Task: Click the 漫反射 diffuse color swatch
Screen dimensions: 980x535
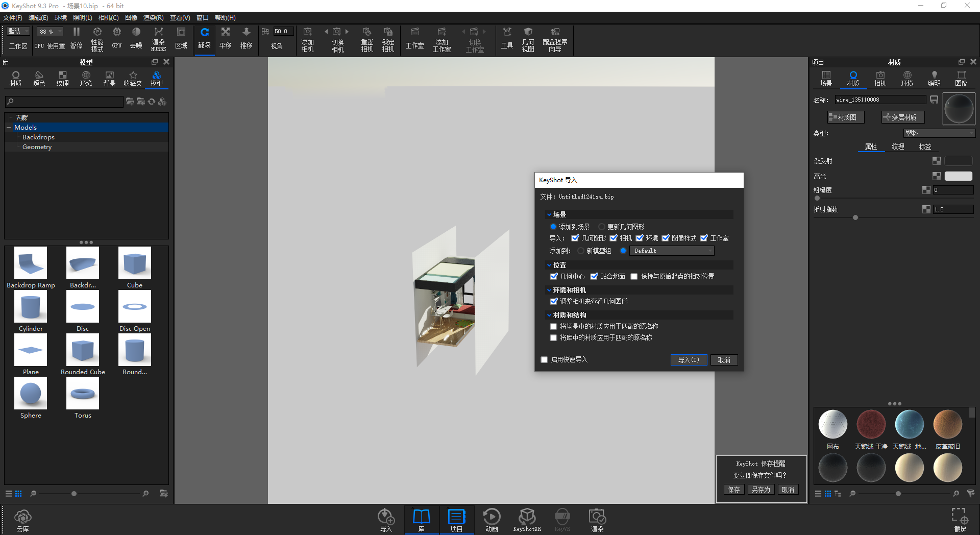Action: click(x=959, y=161)
